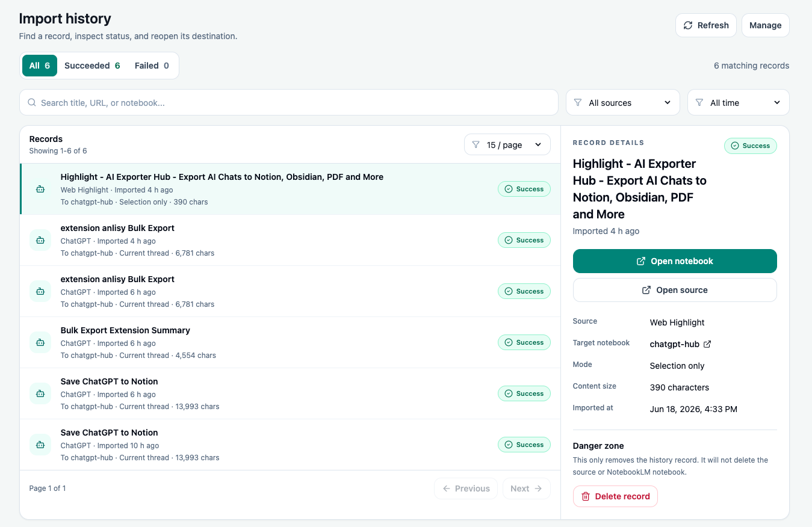This screenshot has height=527, width=812.
Task: Click the '6 matching records' text
Action: (751, 66)
